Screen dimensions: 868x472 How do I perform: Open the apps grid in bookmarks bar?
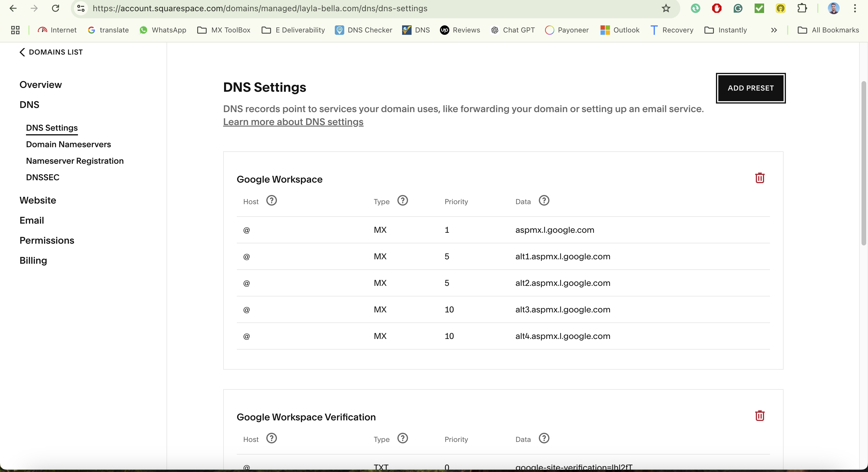[15, 30]
